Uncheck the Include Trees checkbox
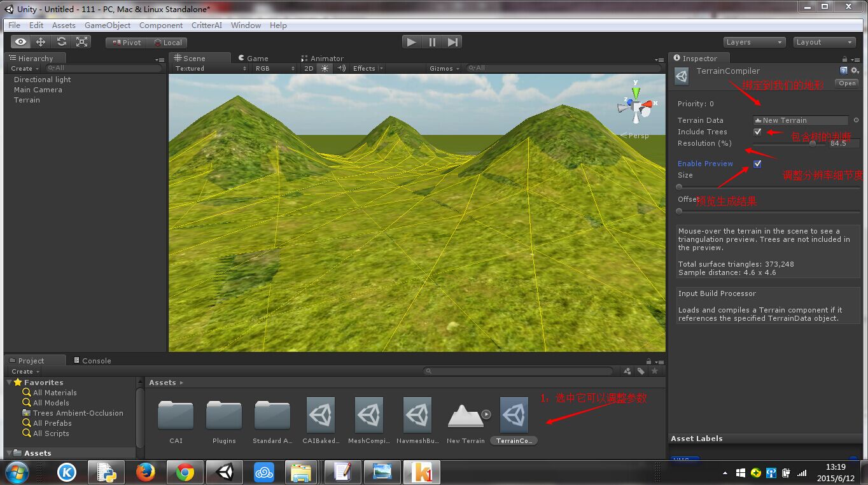Screen dimensions: 868x485 coord(757,132)
